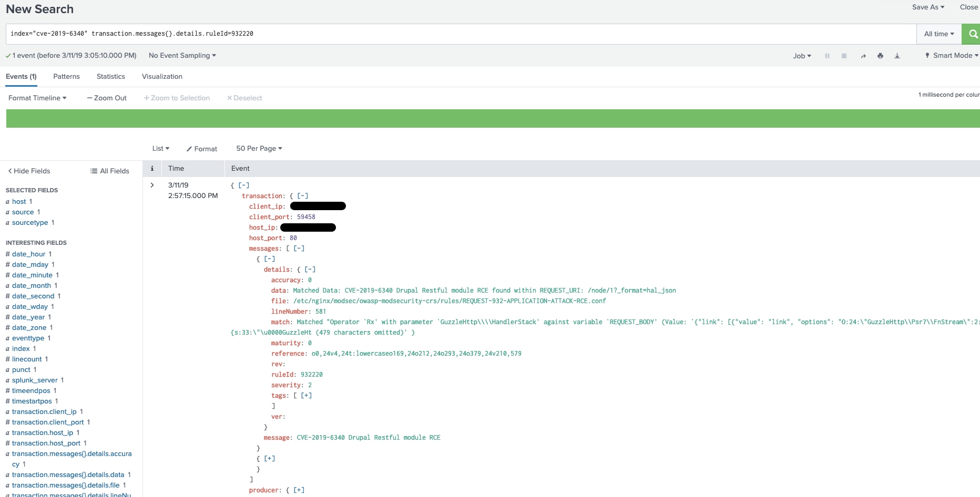Click Zoom to Selection
980x497 pixels.
pyautogui.click(x=177, y=98)
